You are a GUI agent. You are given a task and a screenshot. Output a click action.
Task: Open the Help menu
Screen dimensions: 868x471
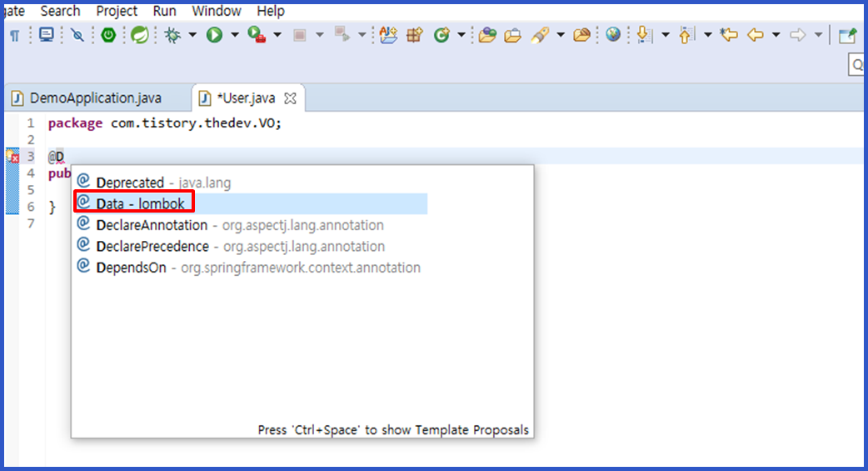[271, 11]
